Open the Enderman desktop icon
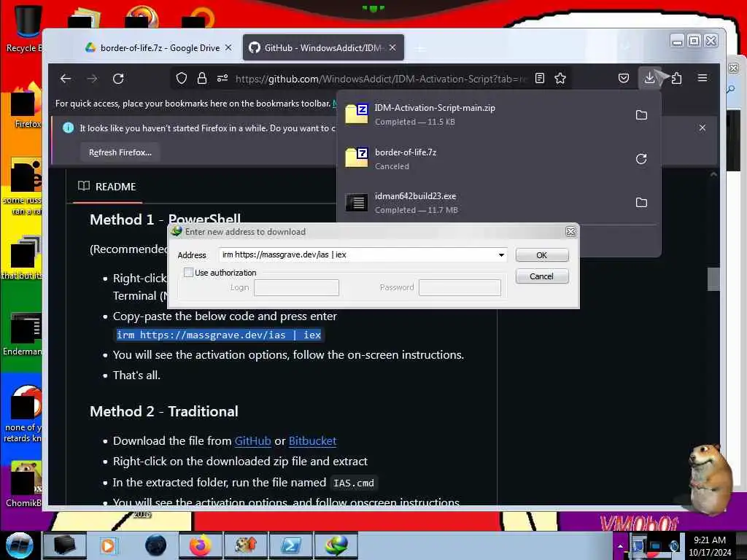The height and width of the screenshot is (560, 747). [23, 334]
